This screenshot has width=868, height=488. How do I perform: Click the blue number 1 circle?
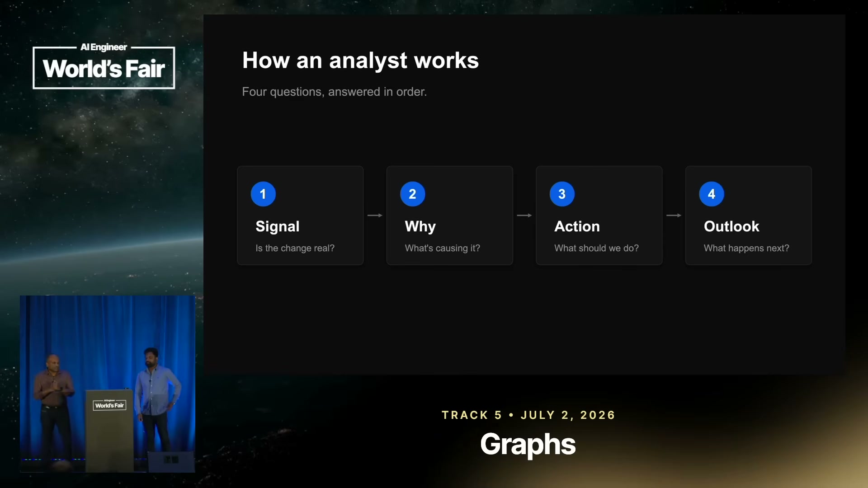coord(263,194)
